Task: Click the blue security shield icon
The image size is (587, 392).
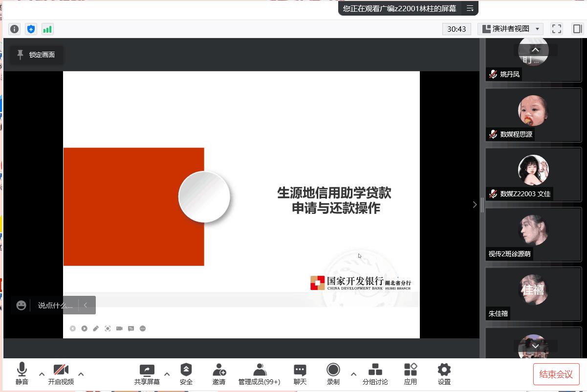Action: point(31,29)
